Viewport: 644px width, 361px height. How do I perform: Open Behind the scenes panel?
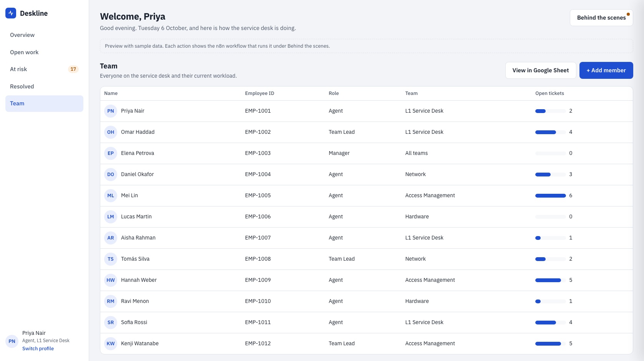(x=601, y=18)
